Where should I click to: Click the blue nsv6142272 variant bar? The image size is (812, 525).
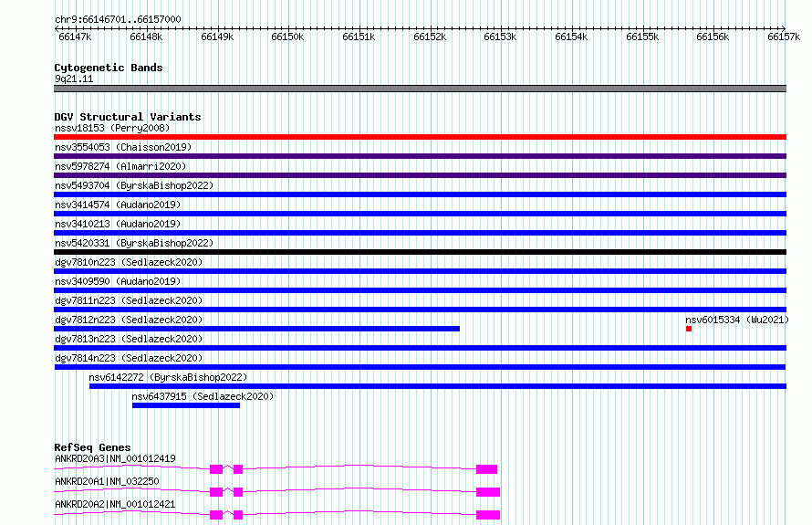[438, 386]
